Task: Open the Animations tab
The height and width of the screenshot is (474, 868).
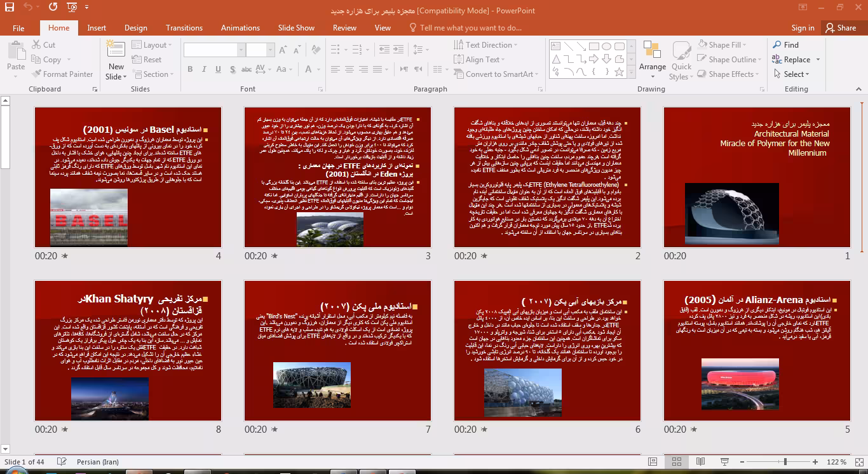Action: pyautogui.click(x=240, y=28)
